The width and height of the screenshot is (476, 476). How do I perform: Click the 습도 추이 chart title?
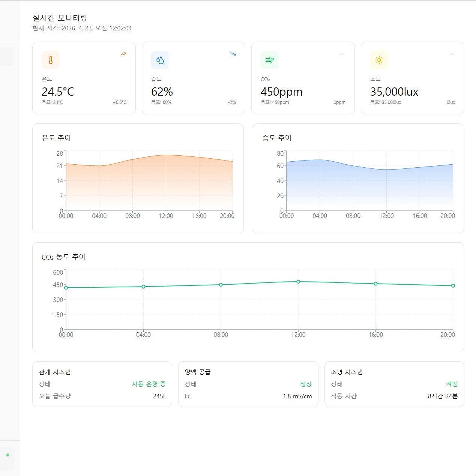(277, 138)
